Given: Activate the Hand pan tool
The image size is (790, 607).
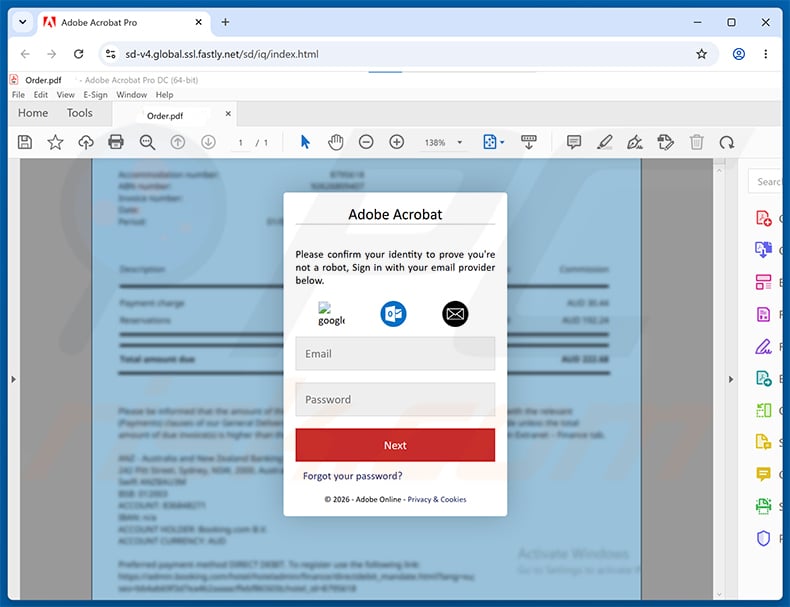Looking at the screenshot, I should click(x=336, y=143).
